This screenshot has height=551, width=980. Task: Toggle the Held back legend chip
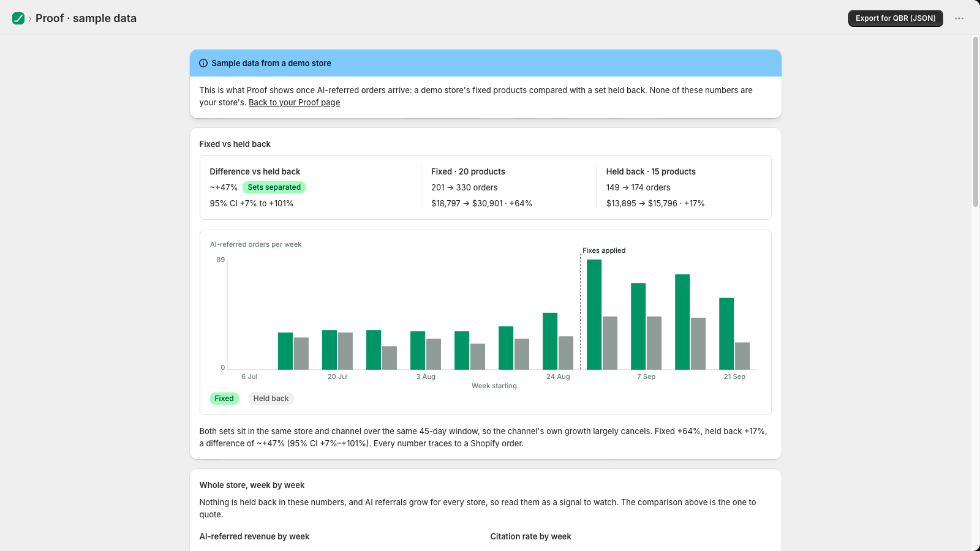[x=271, y=399]
